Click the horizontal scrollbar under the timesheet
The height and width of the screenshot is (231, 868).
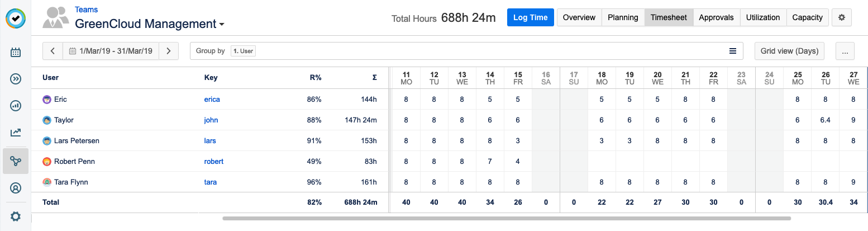point(506,218)
